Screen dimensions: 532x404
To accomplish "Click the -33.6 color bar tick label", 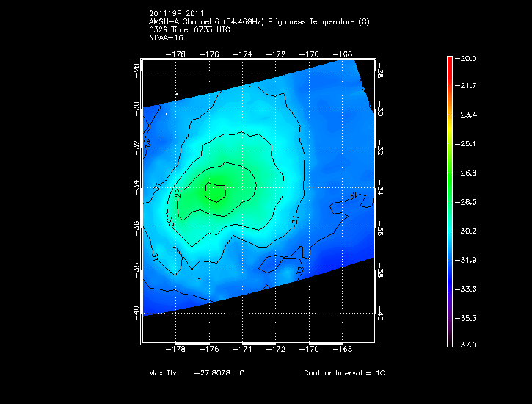I will coord(467,287).
